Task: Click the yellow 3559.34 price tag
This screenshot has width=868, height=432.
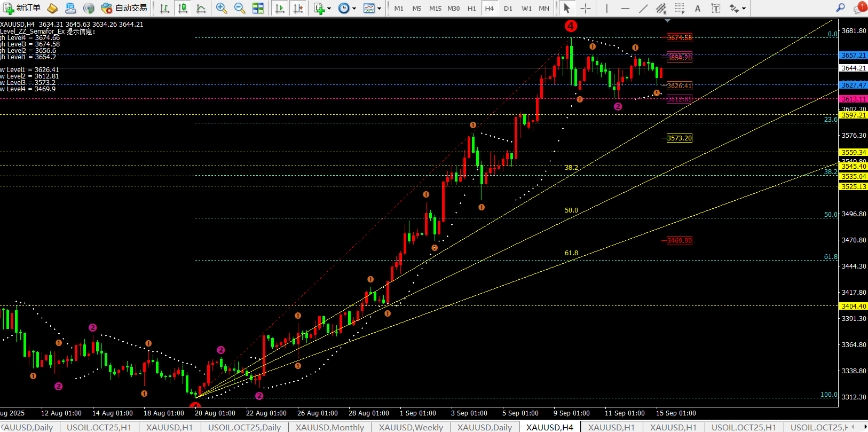Action: [854, 153]
